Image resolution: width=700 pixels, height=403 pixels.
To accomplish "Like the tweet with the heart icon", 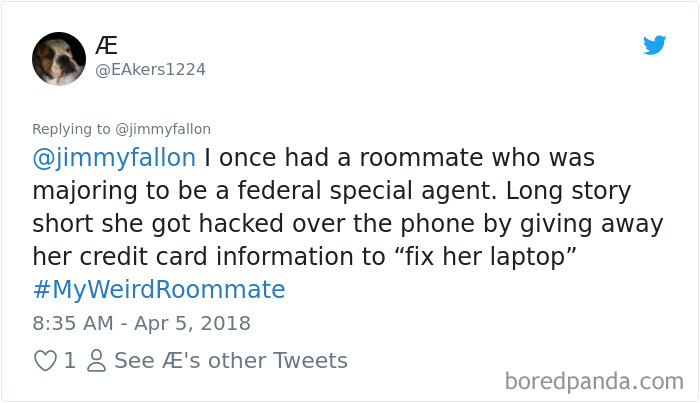I will coord(45,360).
